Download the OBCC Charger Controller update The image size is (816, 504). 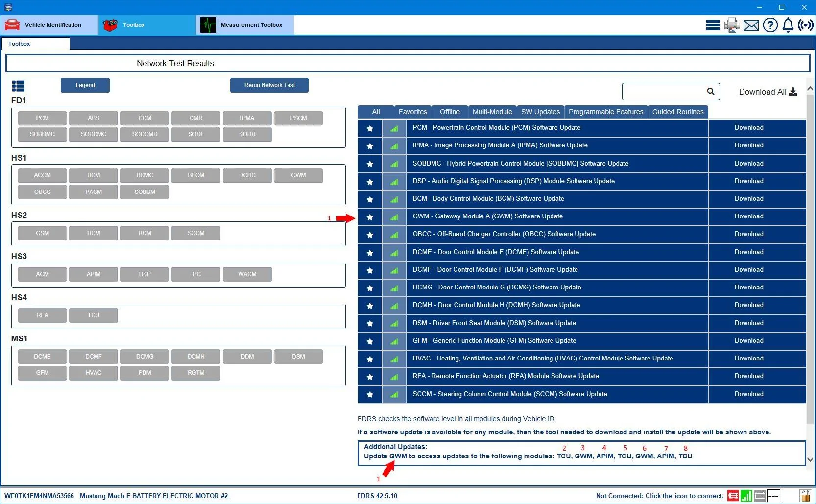(x=749, y=234)
